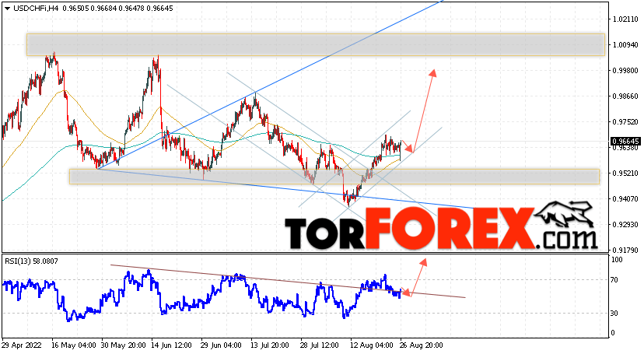The width and height of the screenshot is (644, 354).
Task: Click the 0.91790 price axis label
Action: (x=625, y=250)
